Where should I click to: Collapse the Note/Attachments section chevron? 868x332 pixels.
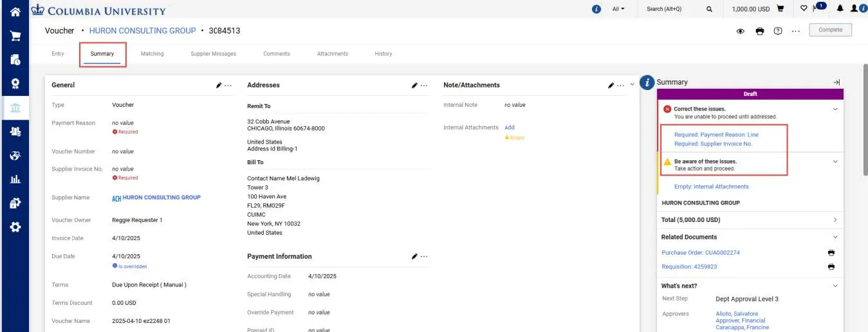(x=632, y=84)
